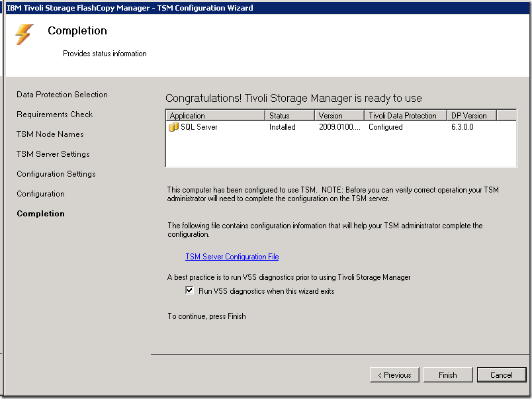Click the lightning bolt wizard icon
Screen dimensions: 532x399
coord(24,34)
